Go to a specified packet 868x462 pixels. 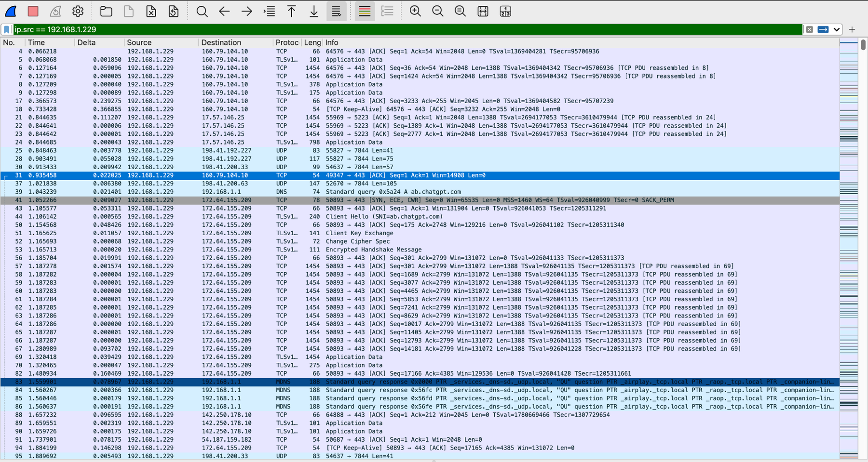coord(270,11)
